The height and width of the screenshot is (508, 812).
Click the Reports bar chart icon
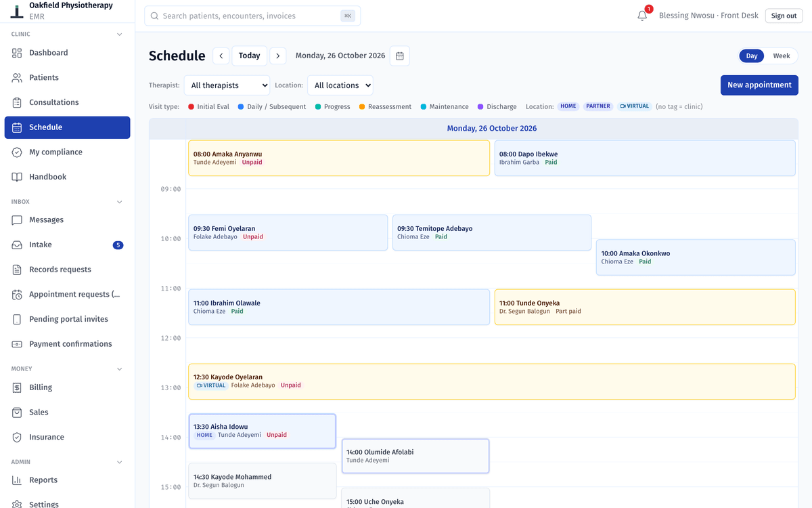[x=17, y=480]
